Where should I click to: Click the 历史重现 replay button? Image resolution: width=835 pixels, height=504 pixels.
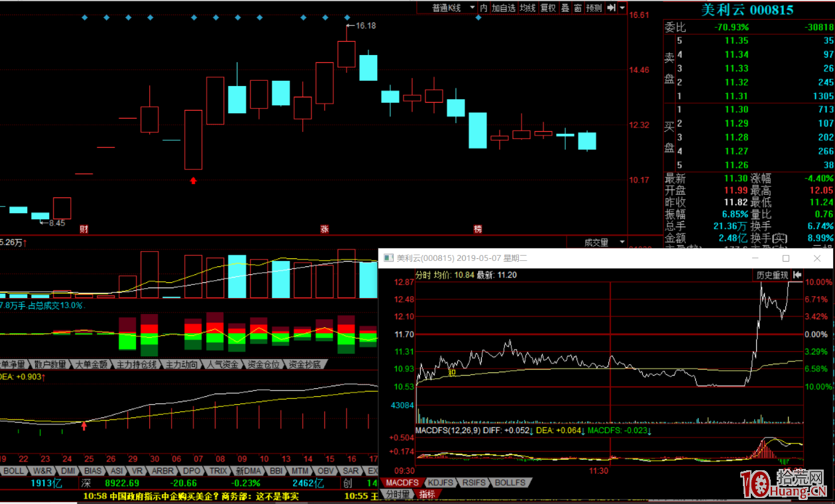[x=773, y=275]
